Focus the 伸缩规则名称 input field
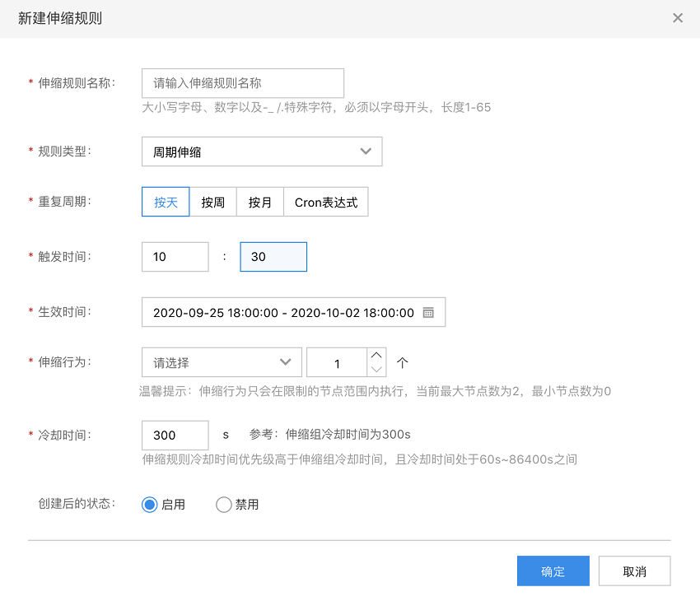The width and height of the screenshot is (700, 601). tap(243, 83)
